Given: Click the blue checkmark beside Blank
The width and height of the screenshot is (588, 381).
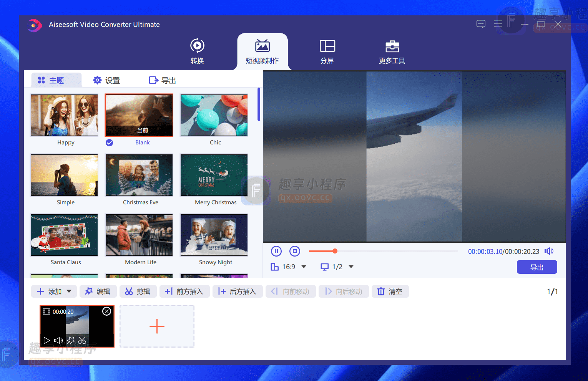Looking at the screenshot, I should point(110,142).
